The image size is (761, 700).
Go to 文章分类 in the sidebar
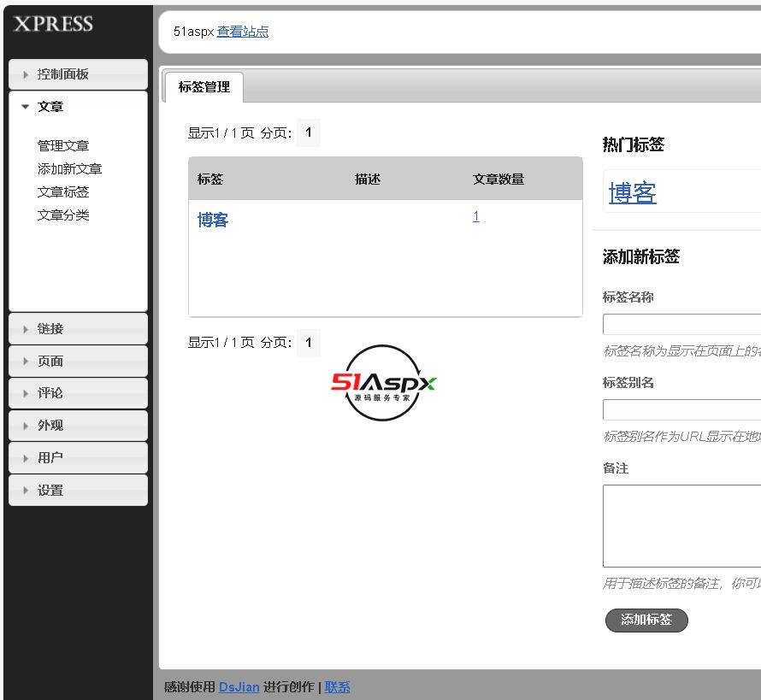(x=63, y=215)
